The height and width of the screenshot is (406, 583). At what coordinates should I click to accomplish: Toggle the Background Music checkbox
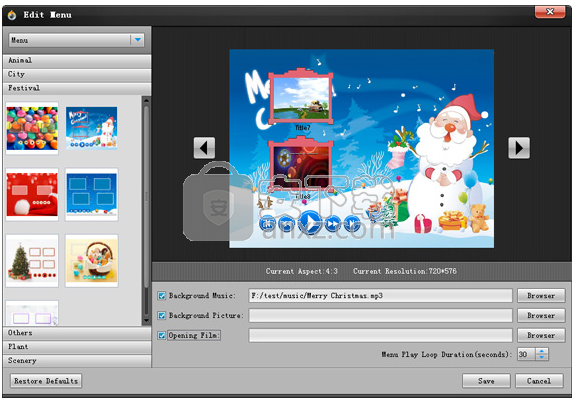[x=162, y=296]
